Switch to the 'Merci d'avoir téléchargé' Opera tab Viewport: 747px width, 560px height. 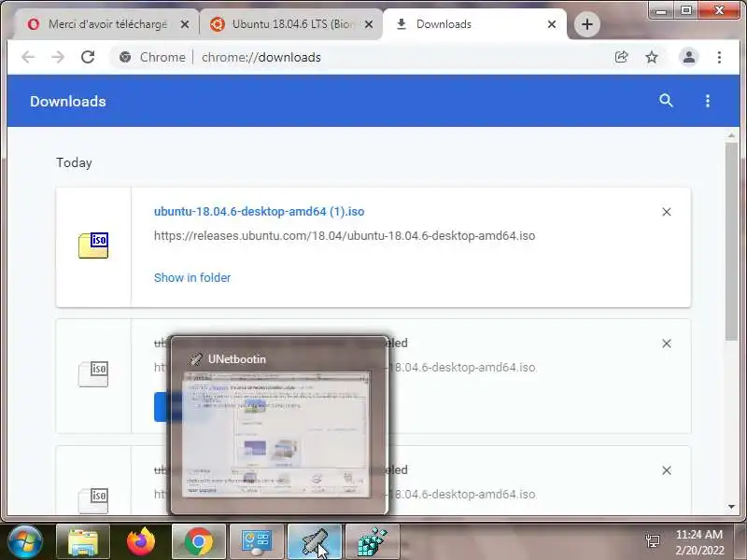tap(107, 24)
